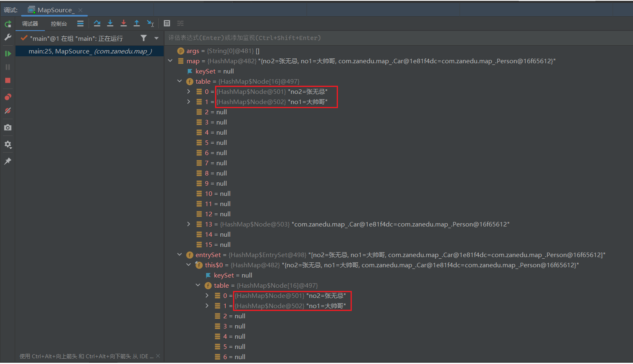
Task: Expand nested entry 1 no1=大帅哥
Action: click(x=207, y=306)
